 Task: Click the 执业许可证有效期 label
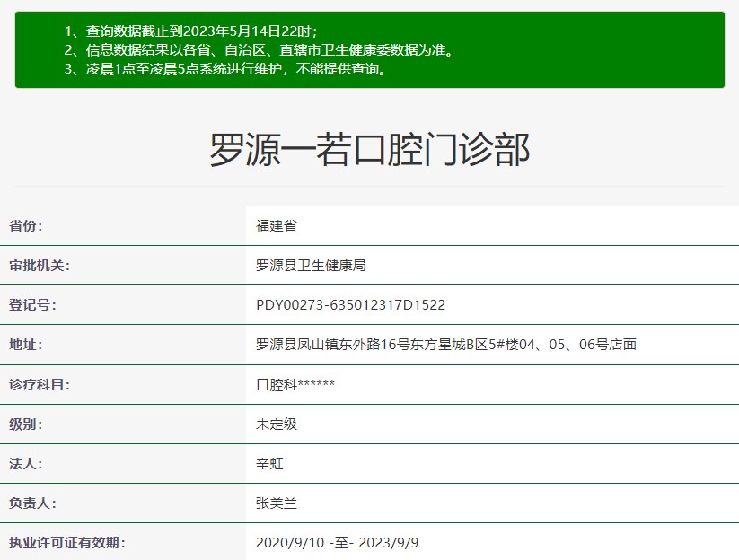(x=67, y=543)
